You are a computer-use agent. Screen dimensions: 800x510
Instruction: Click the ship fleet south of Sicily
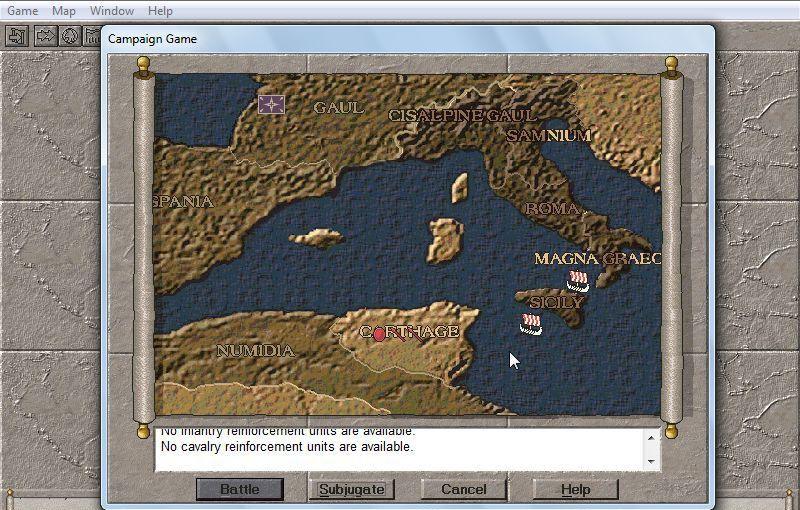pyautogui.click(x=531, y=323)
